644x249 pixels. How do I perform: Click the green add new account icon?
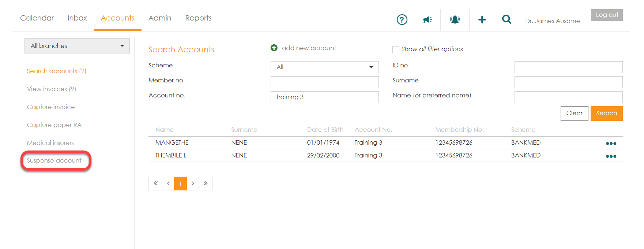click(x=274, y=48)
